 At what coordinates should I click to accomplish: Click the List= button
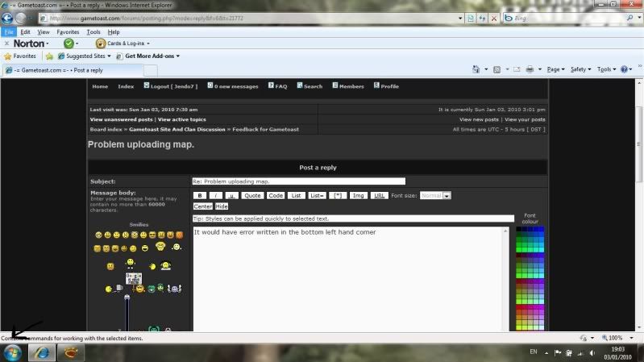click(317, 196)
